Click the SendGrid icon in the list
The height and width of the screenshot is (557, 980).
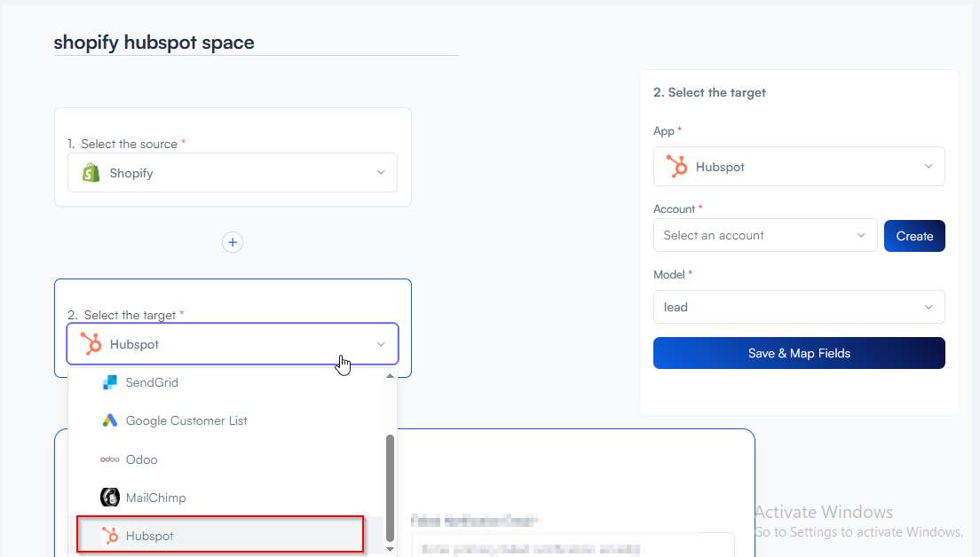coord(110,382)
